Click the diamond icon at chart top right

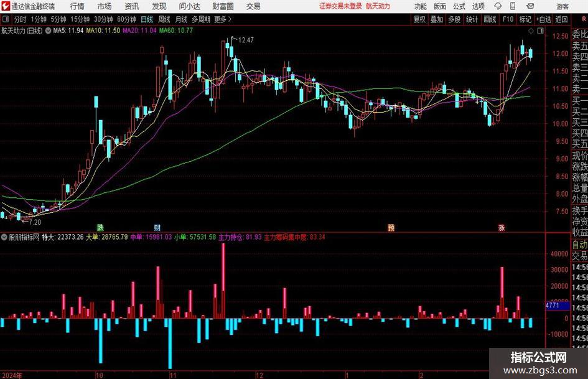(x=531, y=31)
